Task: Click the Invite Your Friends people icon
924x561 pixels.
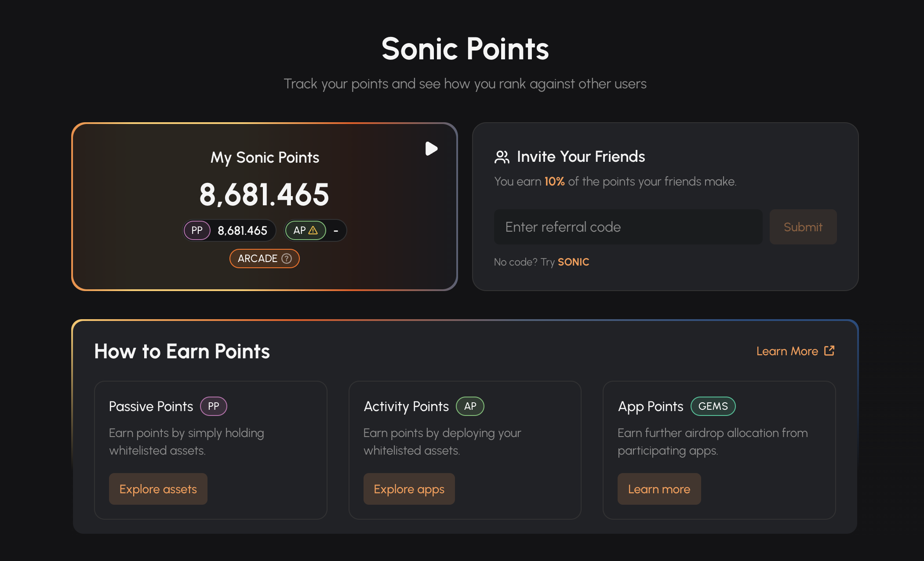Action: tap(502, 157)
